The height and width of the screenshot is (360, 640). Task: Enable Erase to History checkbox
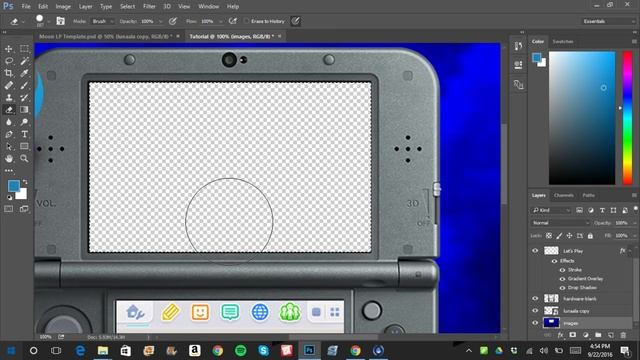pos(246,21)
